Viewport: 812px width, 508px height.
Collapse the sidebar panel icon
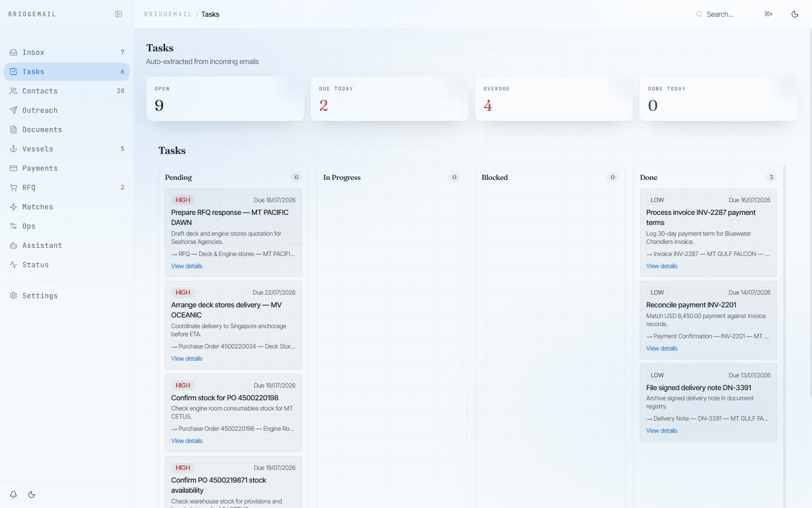pyautogui.click(x=119, y=14)
